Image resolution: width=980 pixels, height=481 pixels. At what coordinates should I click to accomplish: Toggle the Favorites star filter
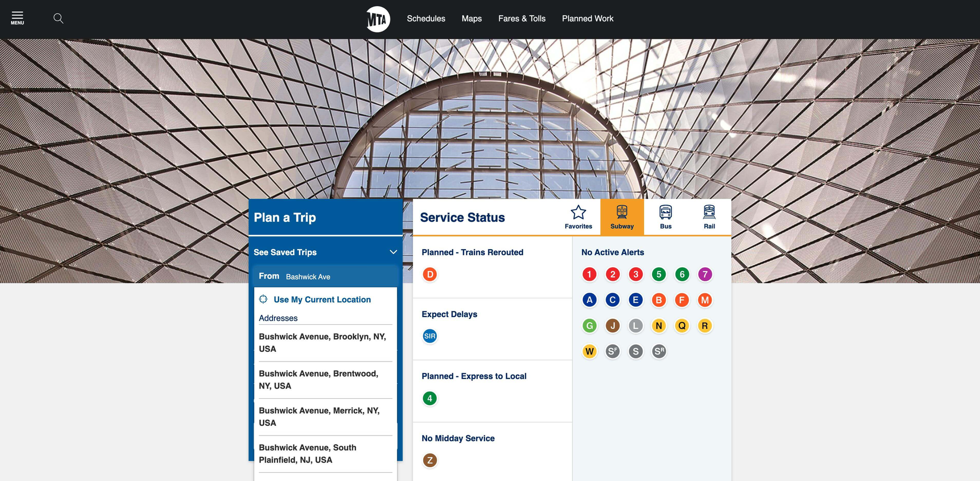point(578,216)
